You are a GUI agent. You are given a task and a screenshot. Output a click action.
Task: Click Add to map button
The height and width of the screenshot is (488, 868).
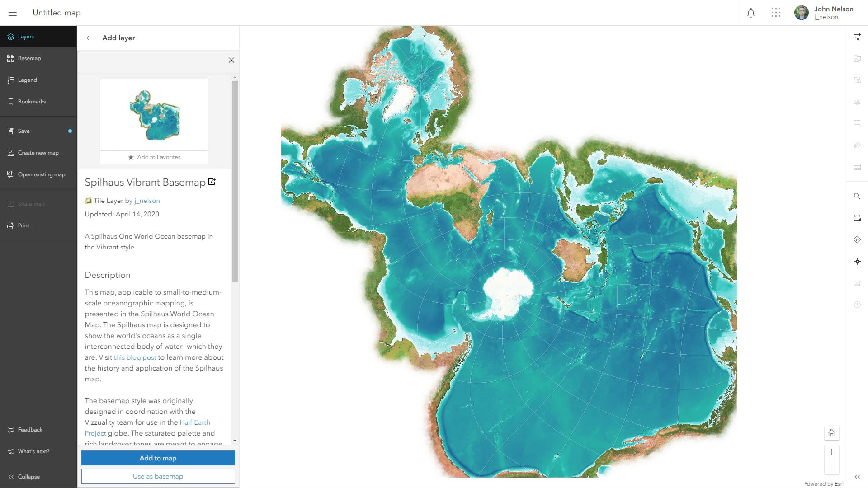[158, 458]
